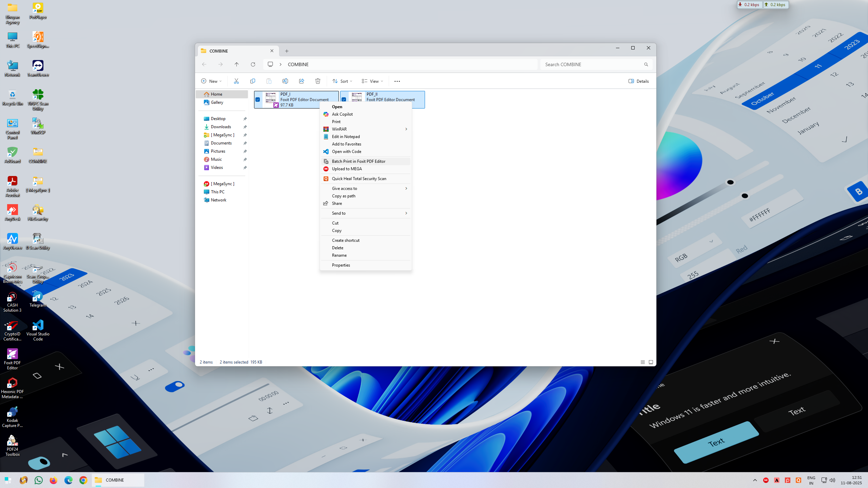Open the View dropdown
The image size is (868, 488).
click(372, 81)
